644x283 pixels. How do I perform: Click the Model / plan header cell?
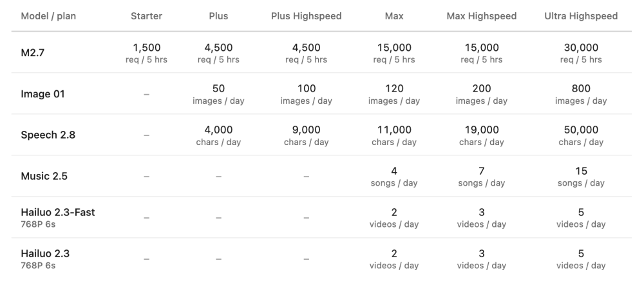click(48, 16)
